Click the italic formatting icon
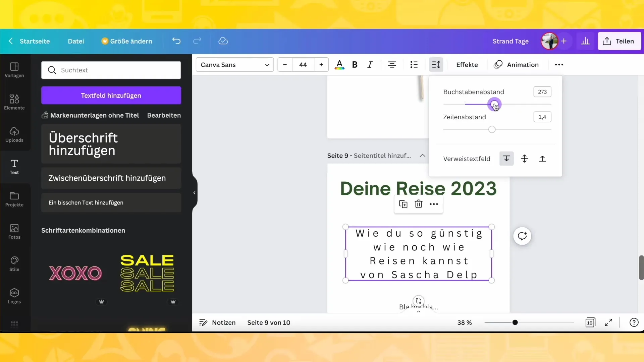 [x=370, y=65]
